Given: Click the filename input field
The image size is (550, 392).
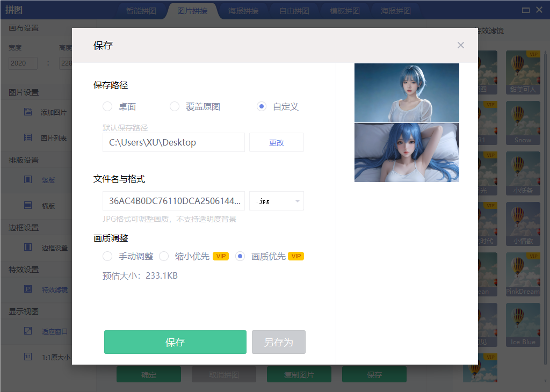Looking at the screenshot, I should [173, 200].
